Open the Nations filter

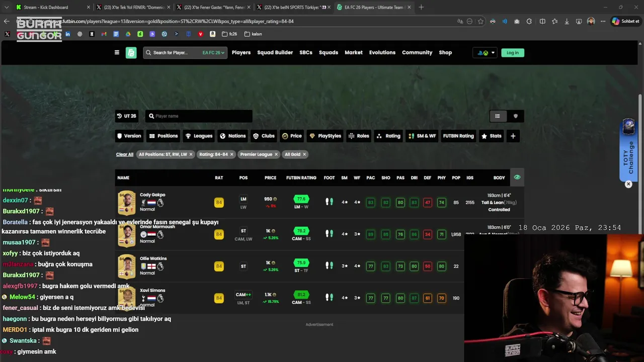tap(233, 136)
